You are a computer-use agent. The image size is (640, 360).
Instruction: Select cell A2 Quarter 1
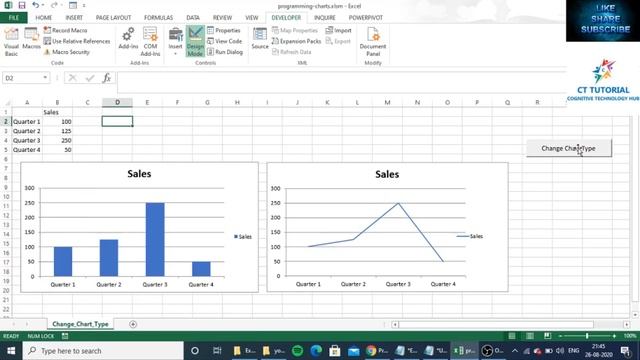27,122
